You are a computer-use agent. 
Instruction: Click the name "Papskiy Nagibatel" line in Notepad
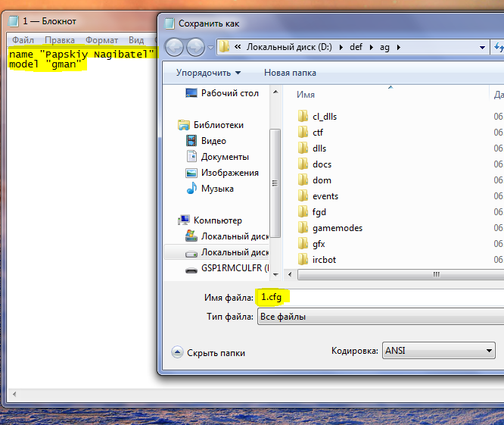pos(82,55)
